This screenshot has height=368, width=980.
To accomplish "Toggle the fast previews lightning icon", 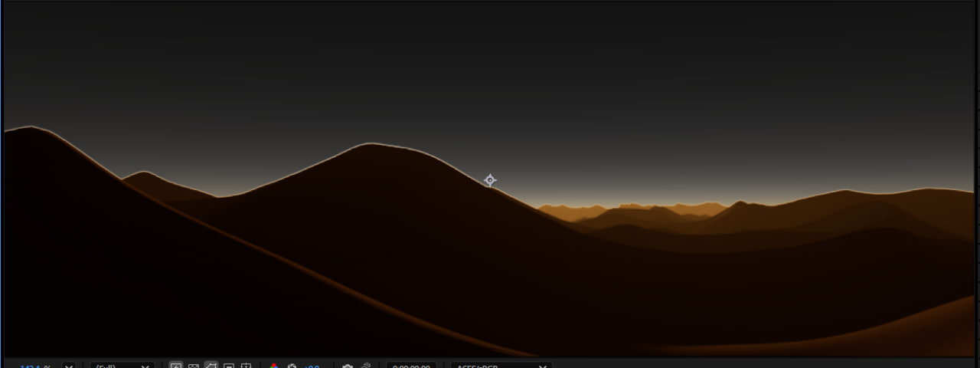I will (x=176, y=366).
